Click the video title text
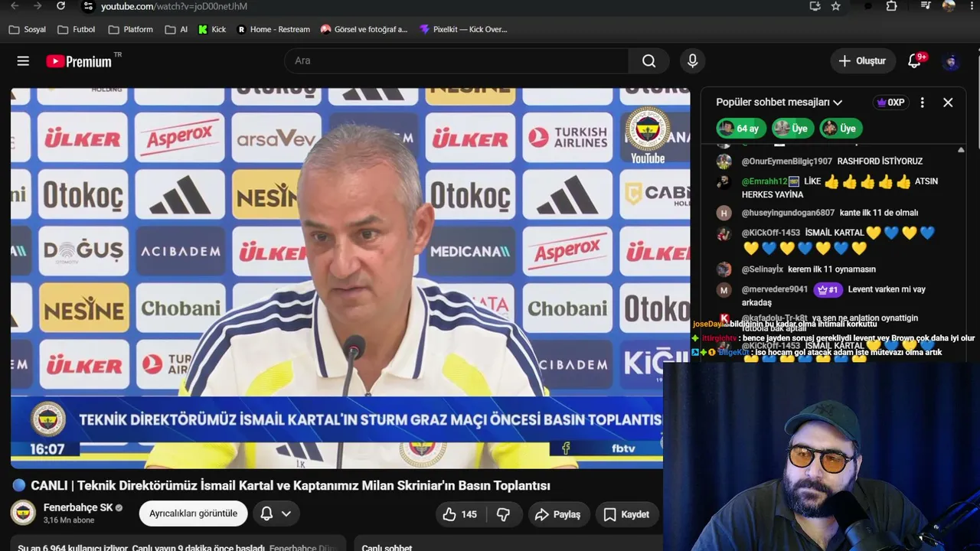The width and height of the screenshot is (980, 551). pyautogui.click(x=290, y=485)
